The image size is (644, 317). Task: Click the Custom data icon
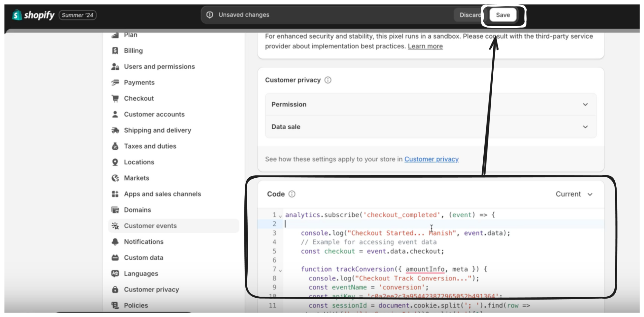pyautogui.click(x=115, y=258)
